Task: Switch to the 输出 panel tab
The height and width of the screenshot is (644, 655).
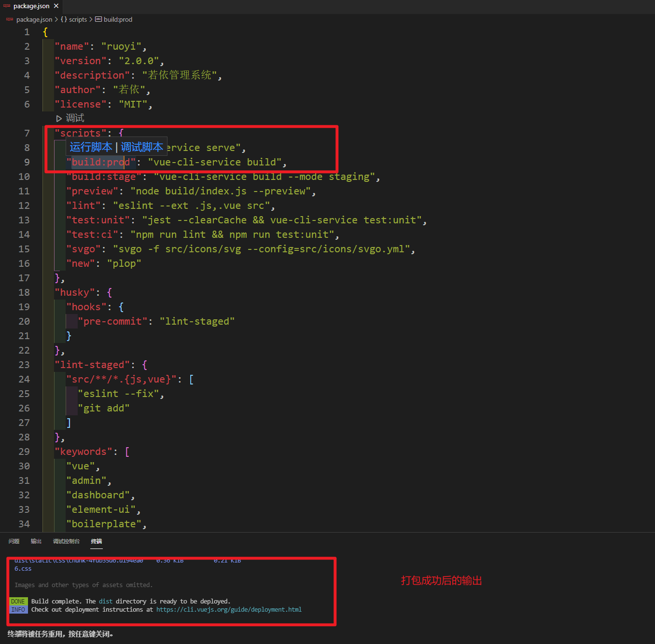Action: coord(36,541)
